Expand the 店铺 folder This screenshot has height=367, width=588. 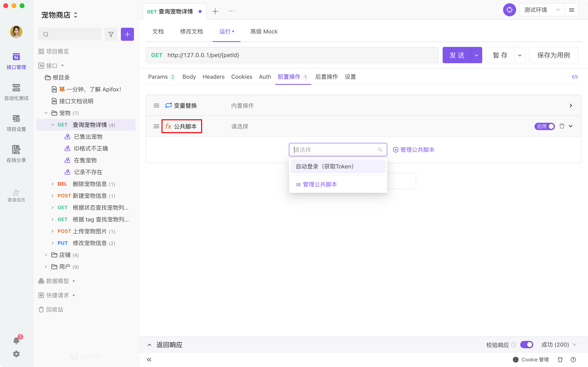[x=46, y=255]
